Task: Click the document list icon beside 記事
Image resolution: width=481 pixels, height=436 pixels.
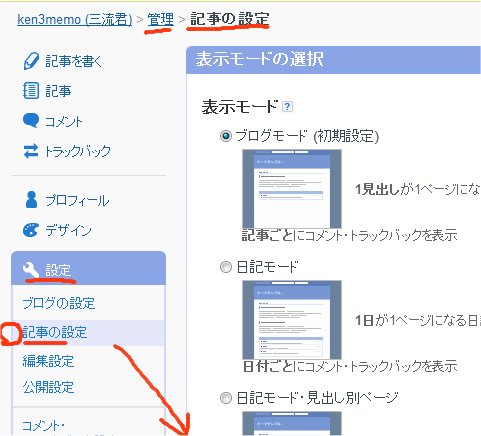Action: pos(31,91)
